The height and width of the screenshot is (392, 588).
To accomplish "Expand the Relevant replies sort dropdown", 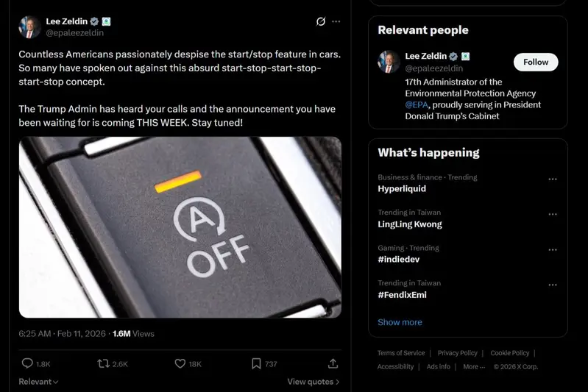I will 38,382.
